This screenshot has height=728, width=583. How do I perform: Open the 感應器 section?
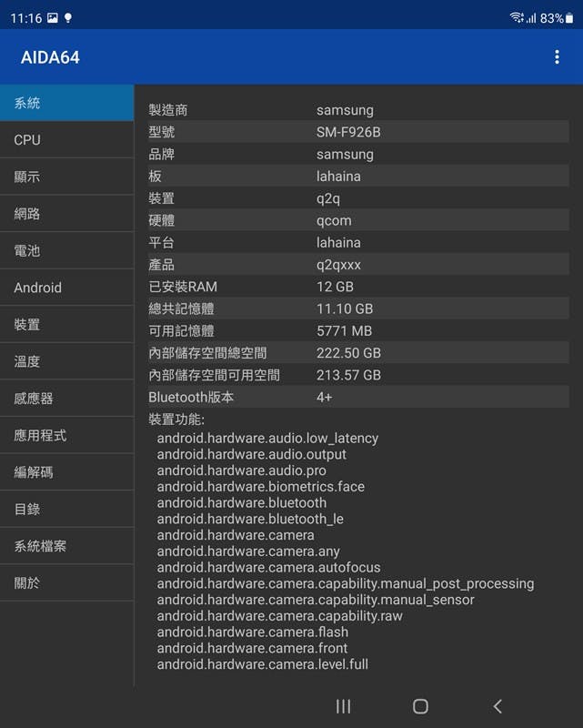point(66,399)
